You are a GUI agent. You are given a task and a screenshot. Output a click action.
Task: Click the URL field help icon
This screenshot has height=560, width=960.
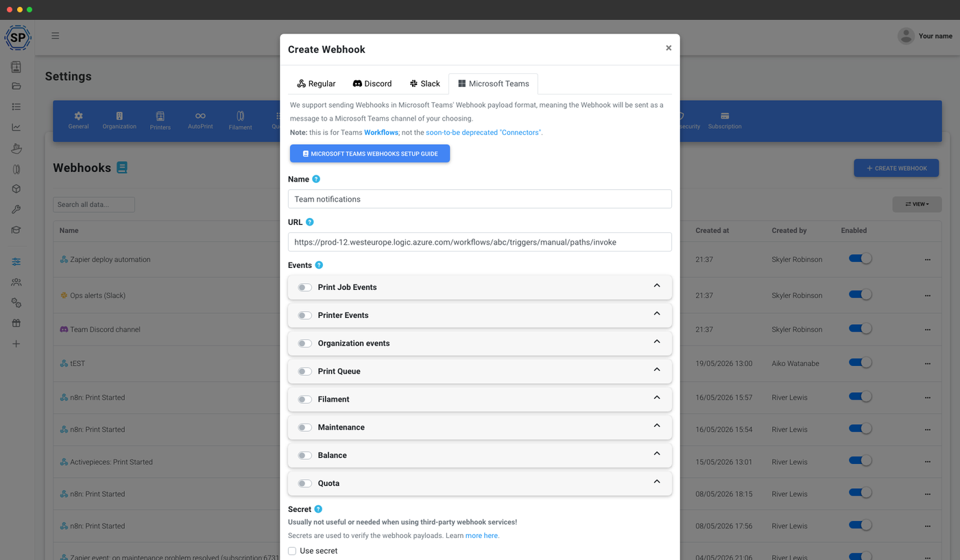310,222
